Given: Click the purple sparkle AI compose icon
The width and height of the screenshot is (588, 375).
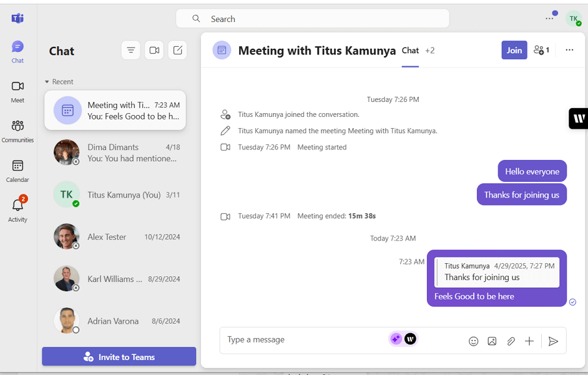Looking at the screenshot, I should click(396, 339).
